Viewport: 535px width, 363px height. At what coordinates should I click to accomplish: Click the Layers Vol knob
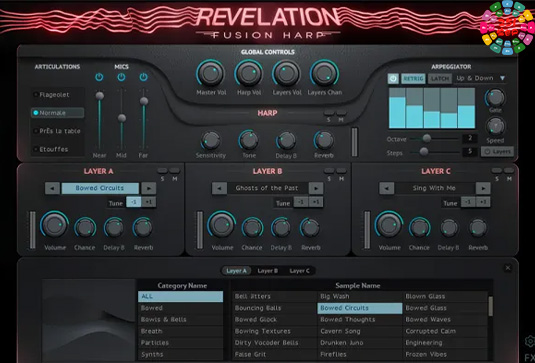[286, 73]
